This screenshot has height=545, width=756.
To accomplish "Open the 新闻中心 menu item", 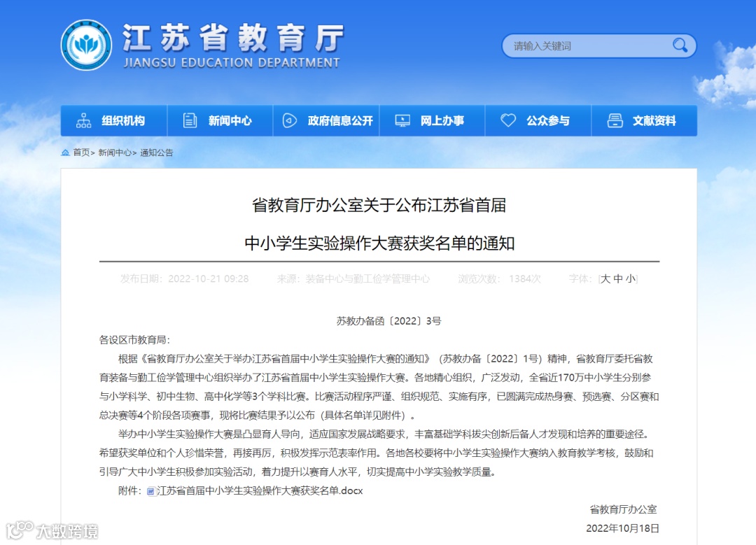I will (220, 120).
